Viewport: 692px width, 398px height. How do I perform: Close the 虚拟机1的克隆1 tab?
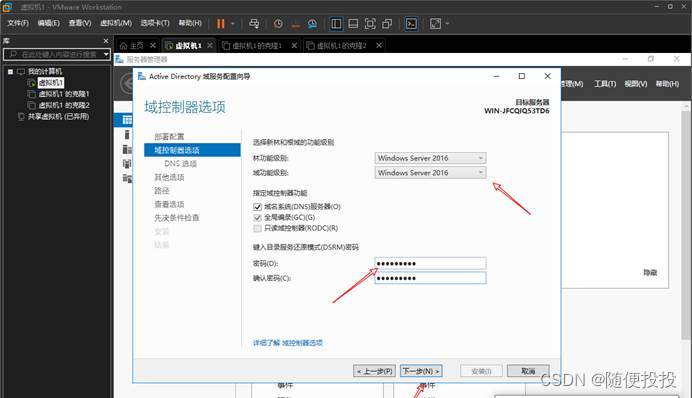tap(294, 45)
